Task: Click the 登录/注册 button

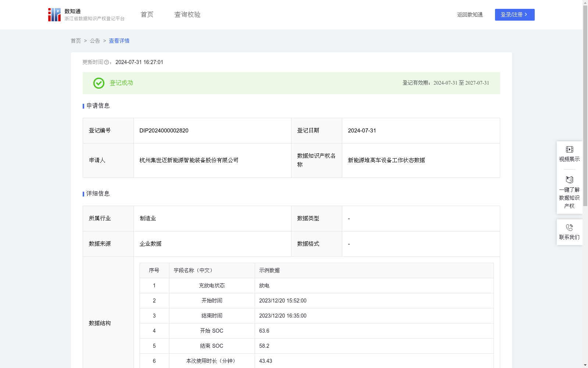Action: (x=514, y=15)
